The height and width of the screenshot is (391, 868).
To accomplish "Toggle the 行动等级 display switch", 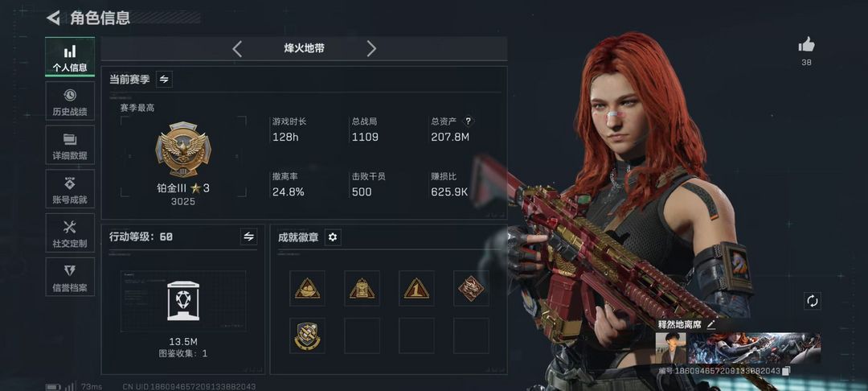I will [248, 237].
